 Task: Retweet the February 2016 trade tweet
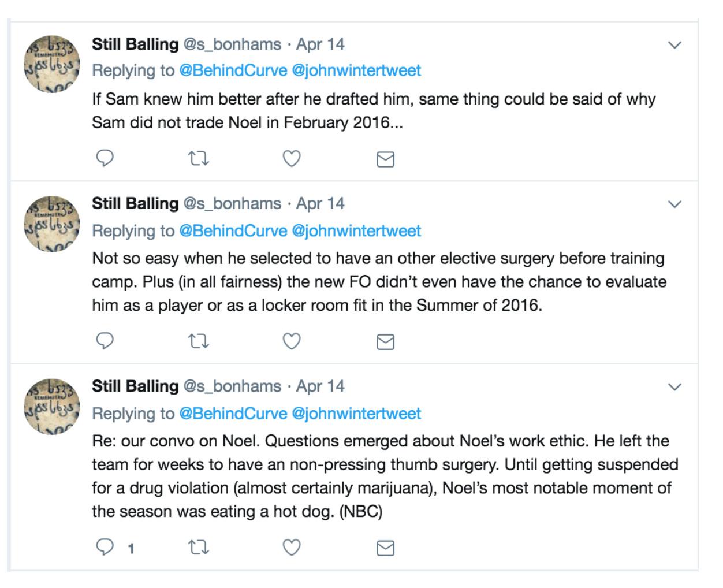199,158
